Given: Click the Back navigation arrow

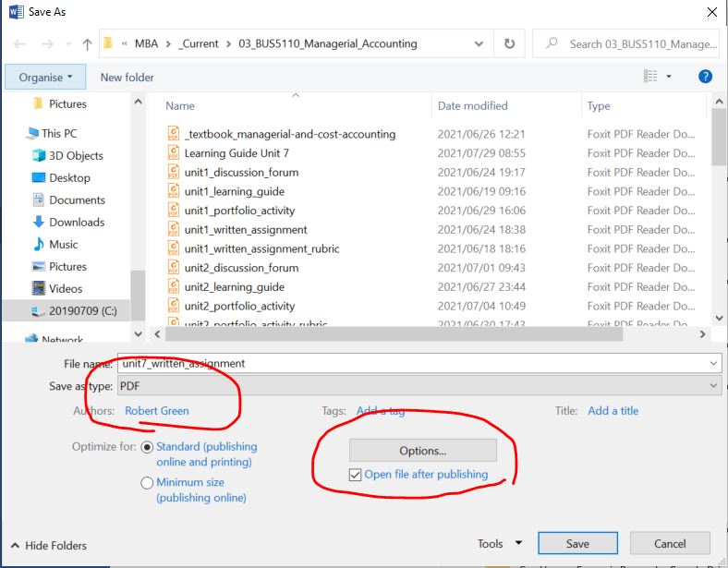Looking at the screenshot, I should pos(19,44).
